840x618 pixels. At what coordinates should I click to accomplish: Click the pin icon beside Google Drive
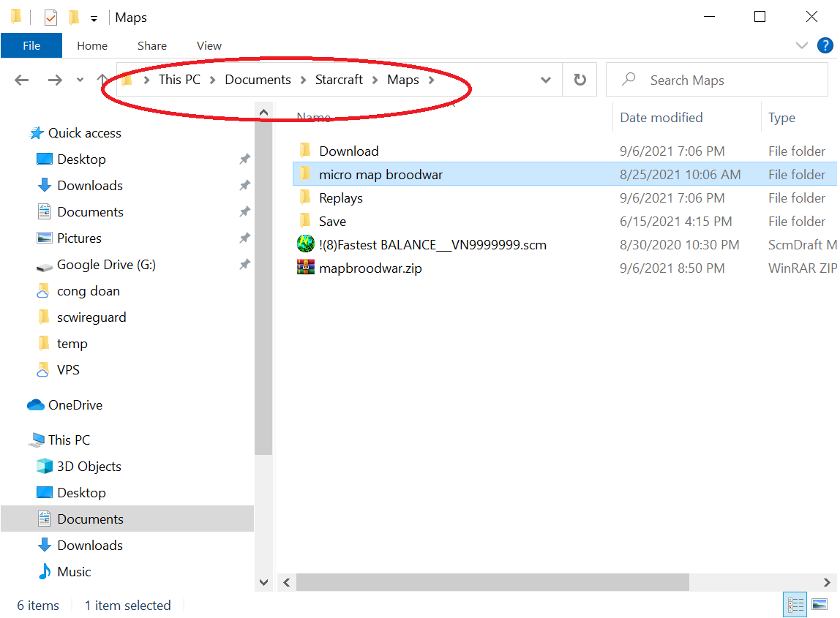(245, 263)
